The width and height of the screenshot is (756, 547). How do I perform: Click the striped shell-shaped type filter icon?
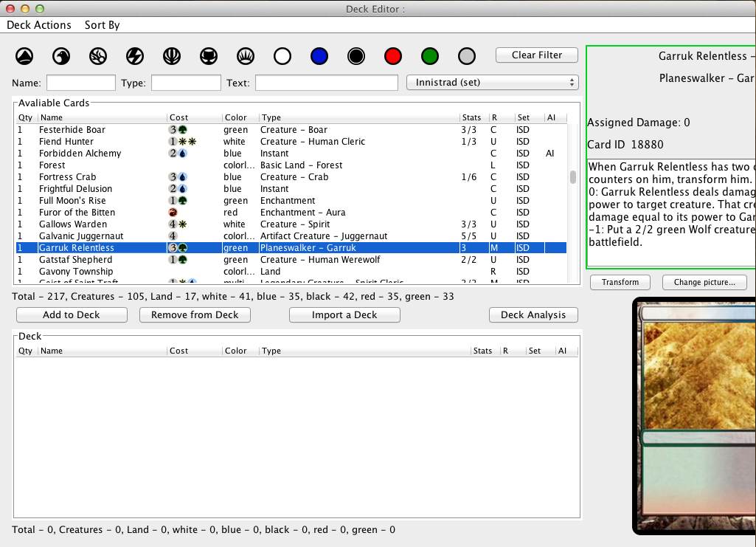(172, 56)
